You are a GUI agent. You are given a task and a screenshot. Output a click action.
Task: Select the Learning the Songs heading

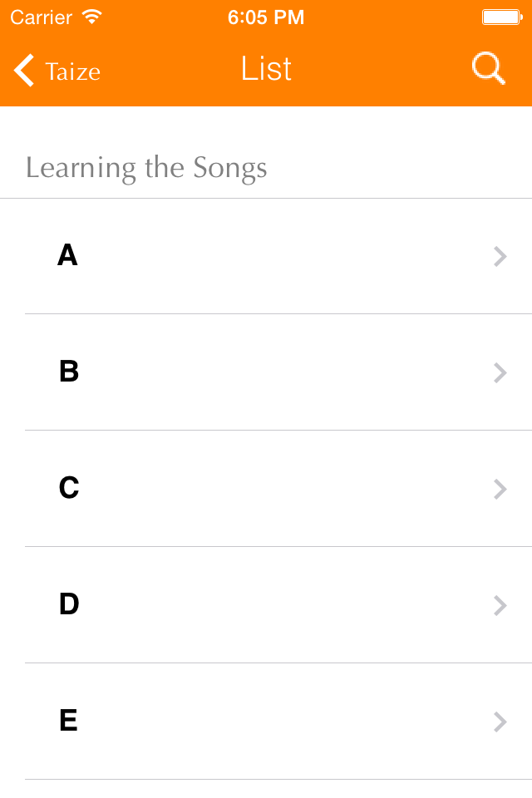[146, 168]
